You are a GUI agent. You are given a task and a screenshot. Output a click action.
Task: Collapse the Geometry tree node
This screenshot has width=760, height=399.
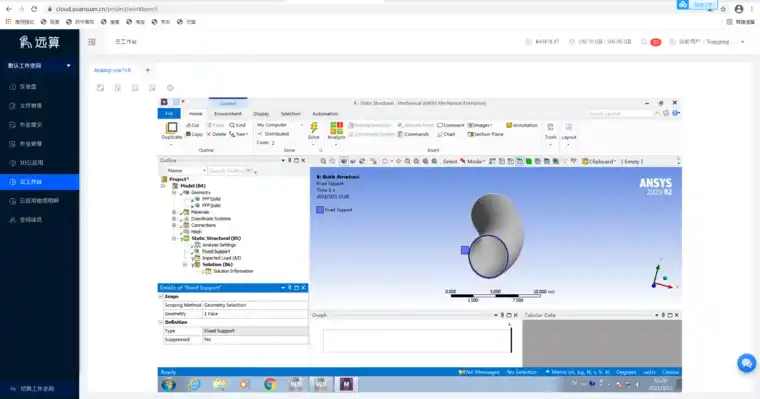174,192
